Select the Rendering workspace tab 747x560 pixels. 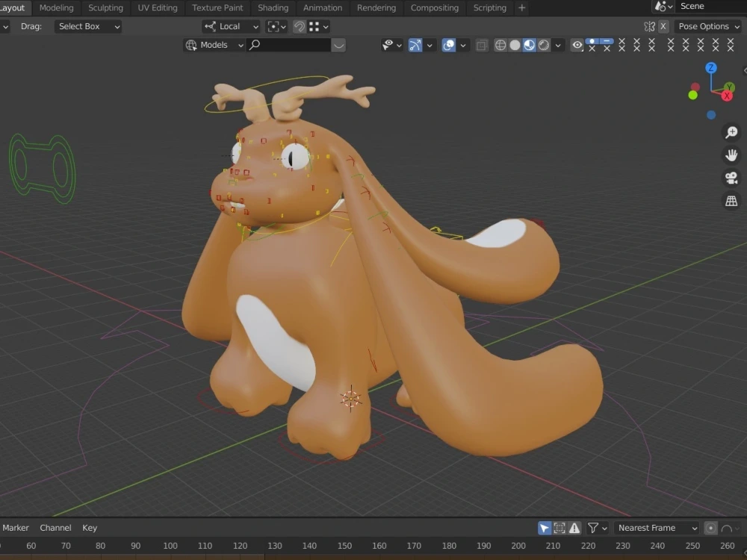click(x=376, y=7)
